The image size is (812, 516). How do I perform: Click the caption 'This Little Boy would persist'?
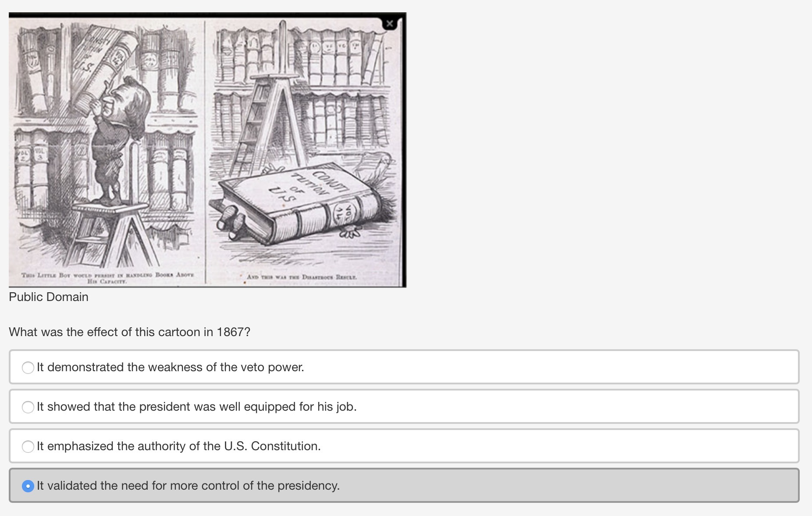[107, 278]
